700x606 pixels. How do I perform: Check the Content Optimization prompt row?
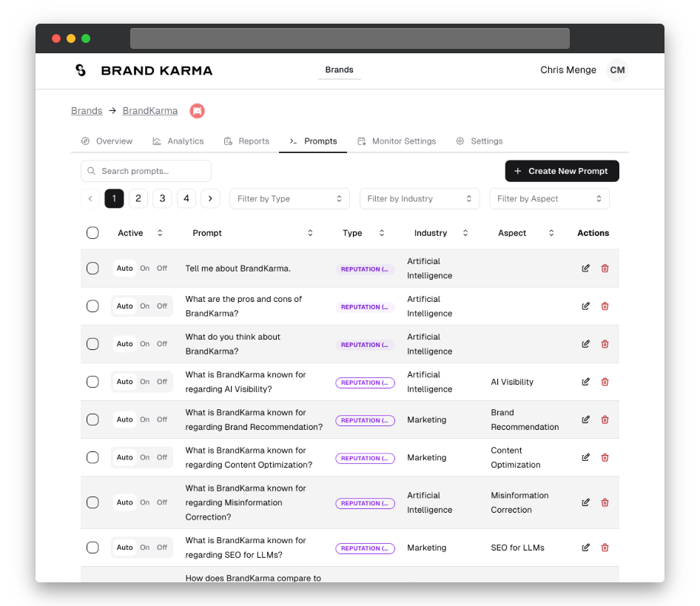click(x=92, y=457)
